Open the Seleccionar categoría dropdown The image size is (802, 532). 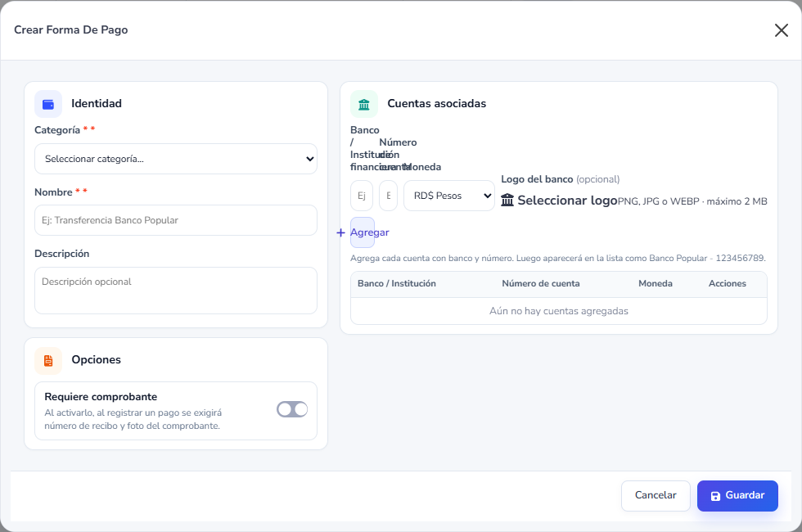pyautogui.click(x=176, y=159)
